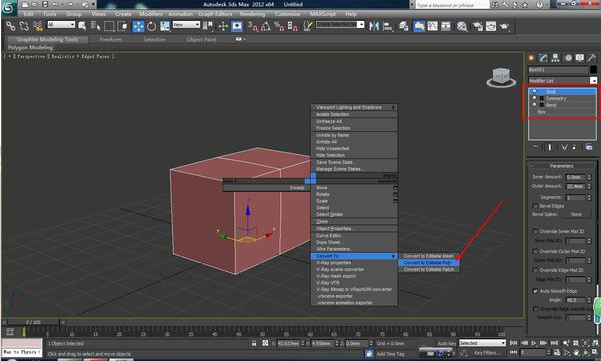Choose Convert to Editable Mesh
This screenshot has height=361, width=601.
(x=429, y=256)
